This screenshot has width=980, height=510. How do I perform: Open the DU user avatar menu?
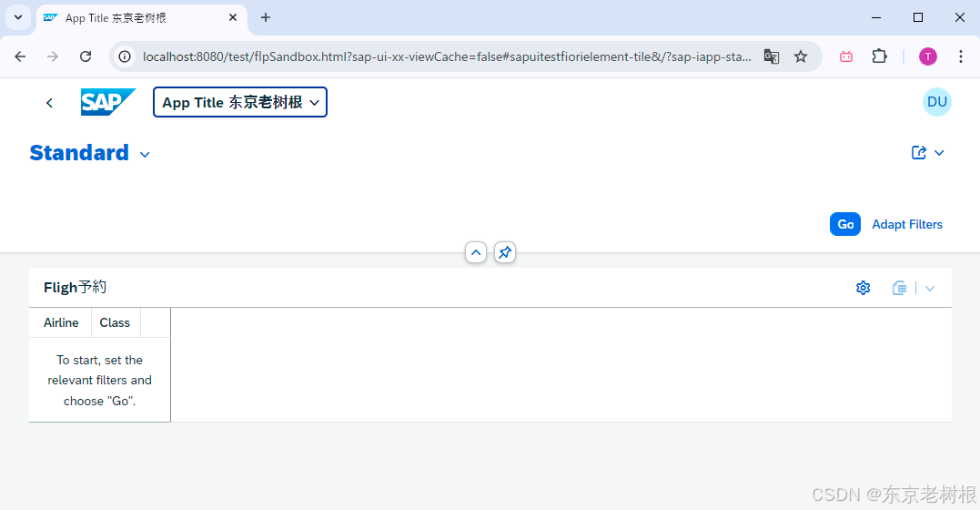click(x=937, y=102)
